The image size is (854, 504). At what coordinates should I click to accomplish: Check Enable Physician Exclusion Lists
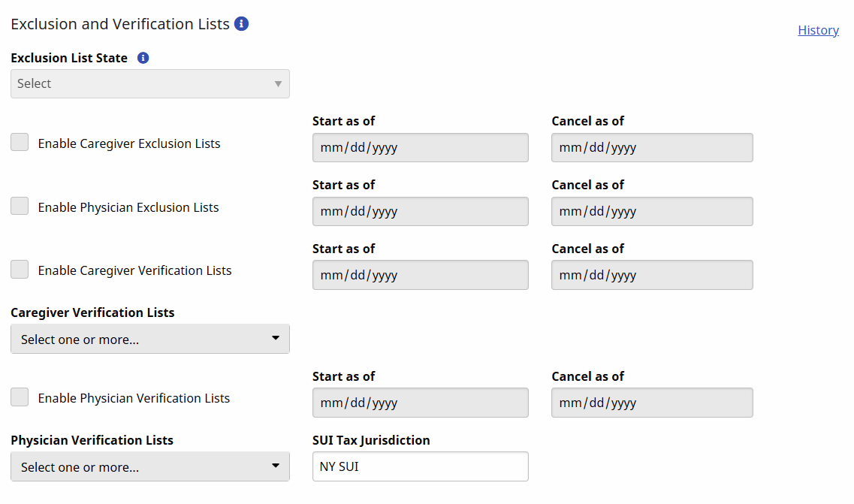[x=20, y=207]
